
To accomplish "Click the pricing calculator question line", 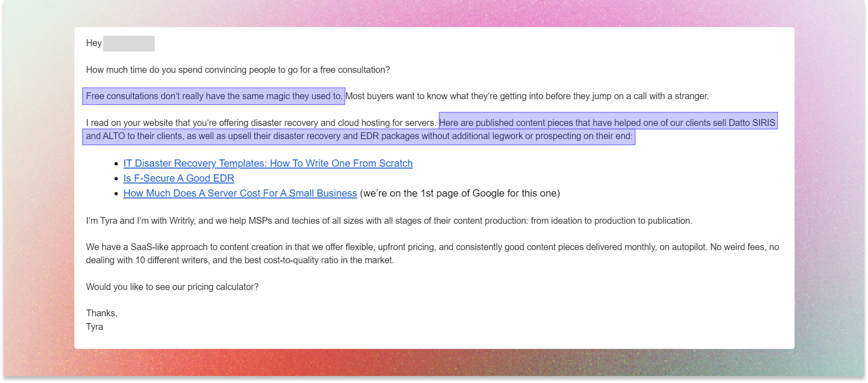I will pos(172,287).
